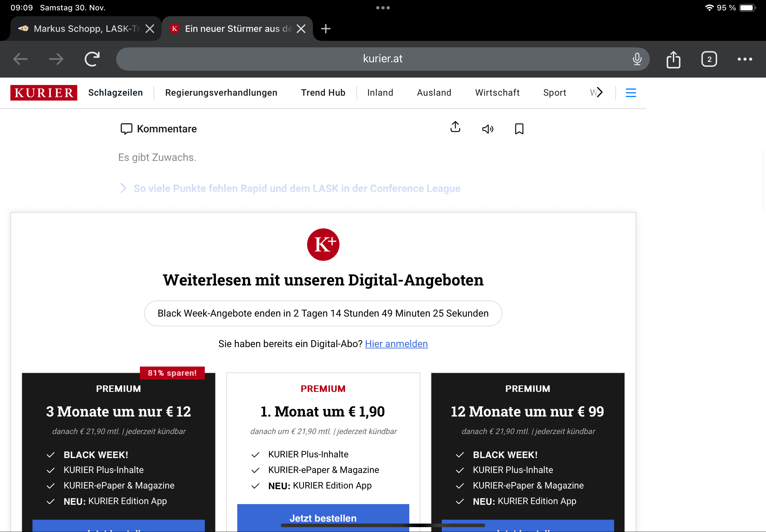This screenshot has height=532, width=766.
Task: Open the Regierungsverhandlungen nav item
Action: coord(221,93)
